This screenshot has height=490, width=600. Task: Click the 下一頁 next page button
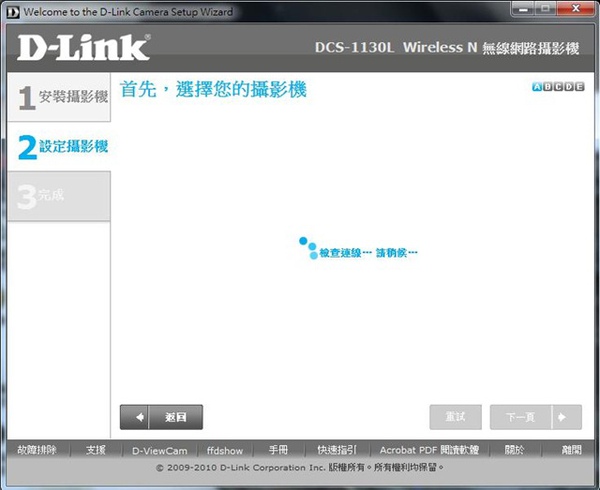pos(536,417)
